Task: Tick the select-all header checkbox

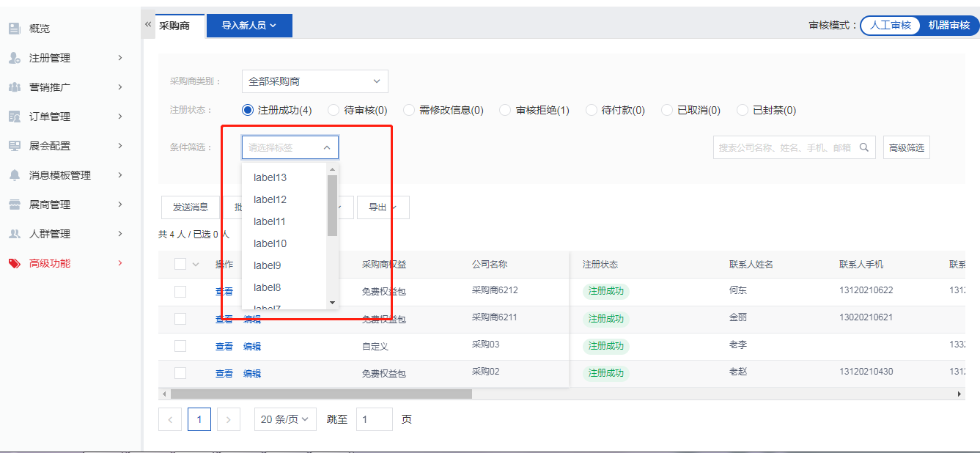Action: pyautogui.click(x=180, y=264)
